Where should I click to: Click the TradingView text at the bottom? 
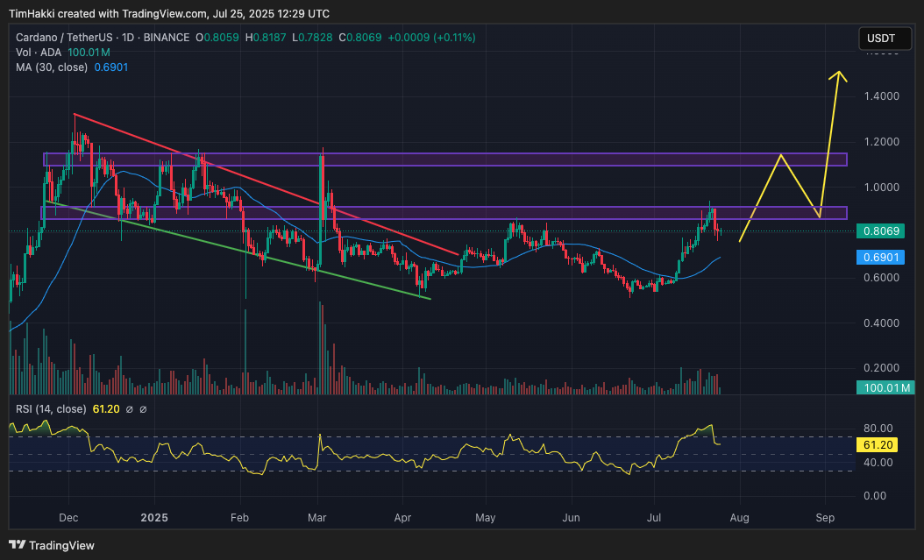pos(61,545)
